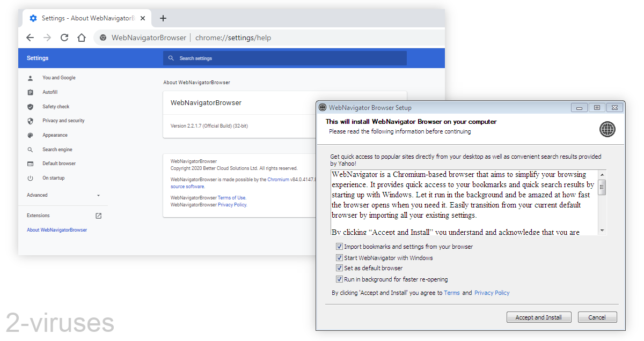Select About WebNavigatorBrowser in the sidebar

tap(57, 230)
